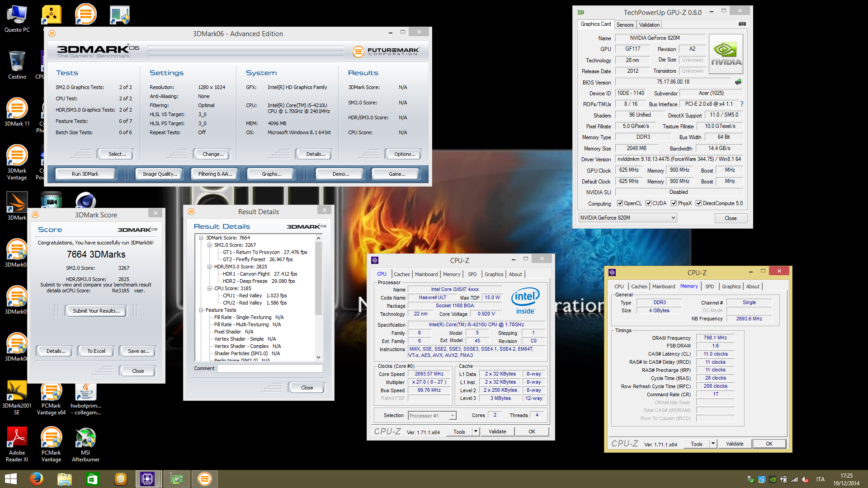This screenshot has height=488, width=868.
Task: Open the 3DMark 11 desktop shortcut
Action: pos(17,108)
